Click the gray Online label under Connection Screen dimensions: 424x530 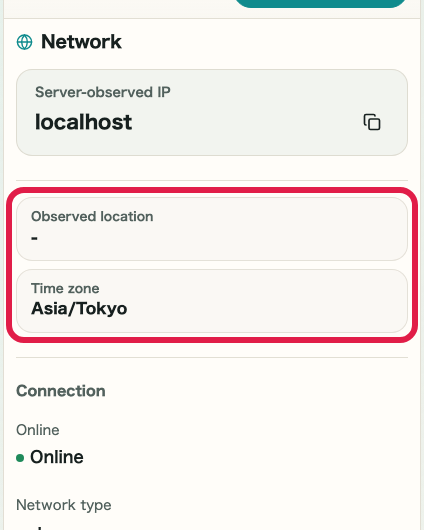(x=38, y=430)
